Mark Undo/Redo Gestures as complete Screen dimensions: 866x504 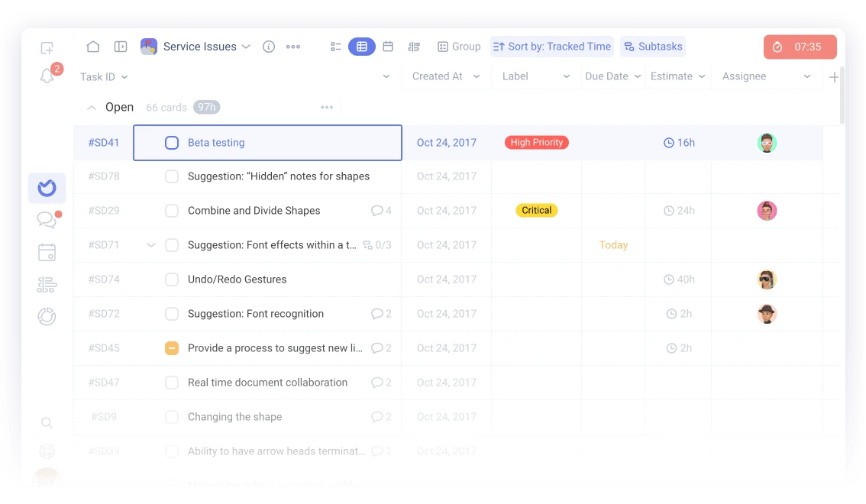(x=172, y=279)
